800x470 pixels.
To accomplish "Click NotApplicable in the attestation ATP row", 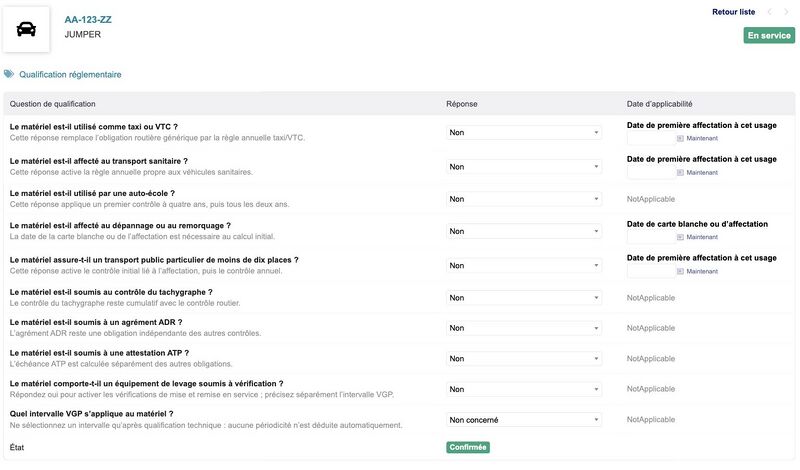I will (x=651, y=359).
